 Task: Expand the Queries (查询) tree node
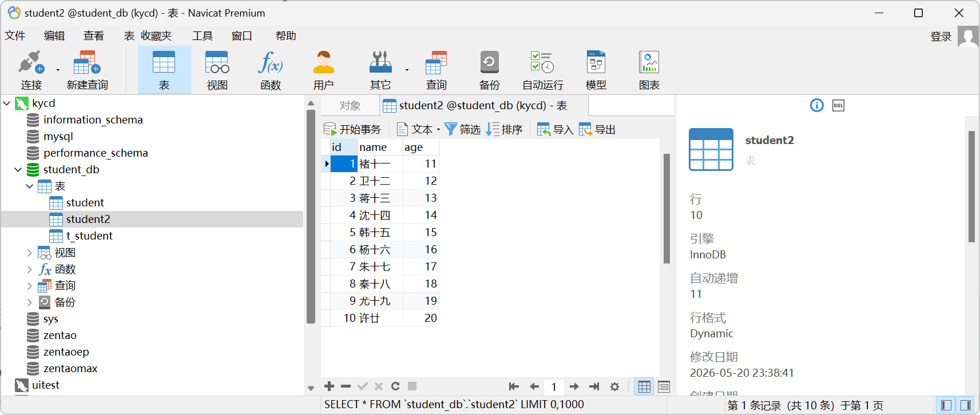pos(30,286)
